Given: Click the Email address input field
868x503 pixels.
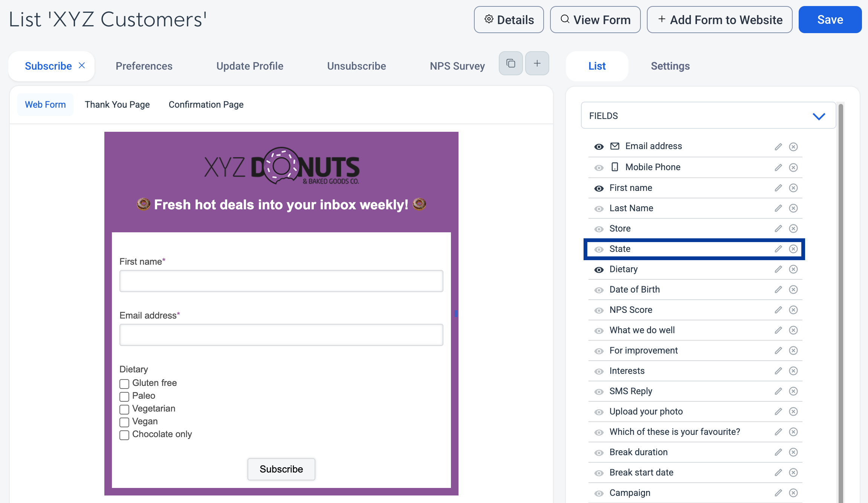Looking at the screenshot, I should click(x=281, y=335).
